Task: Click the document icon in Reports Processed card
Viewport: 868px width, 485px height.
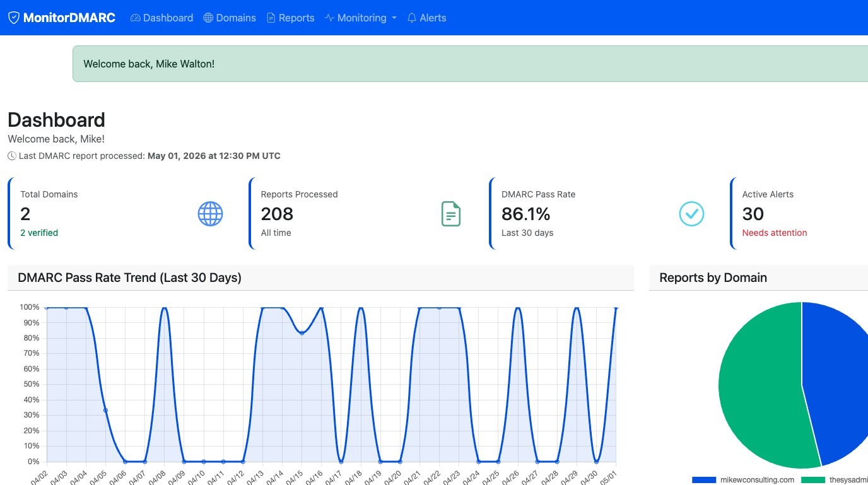Action: click(450, 214)
